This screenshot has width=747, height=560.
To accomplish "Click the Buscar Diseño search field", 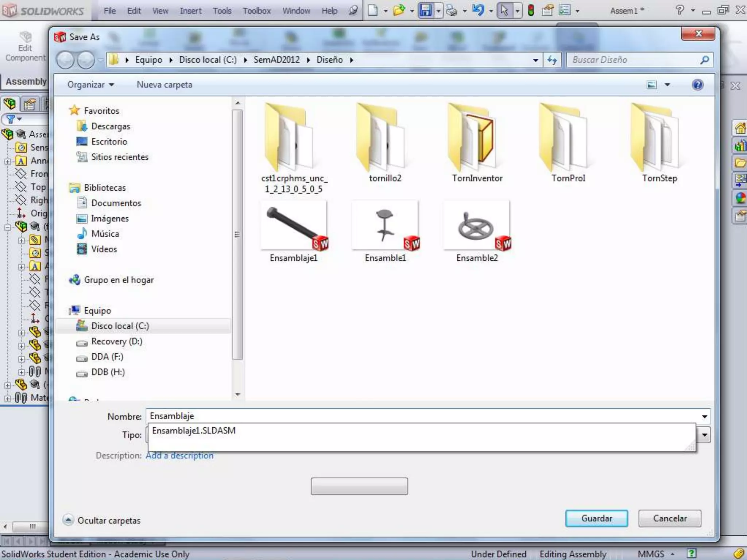I will click(634, 60).
